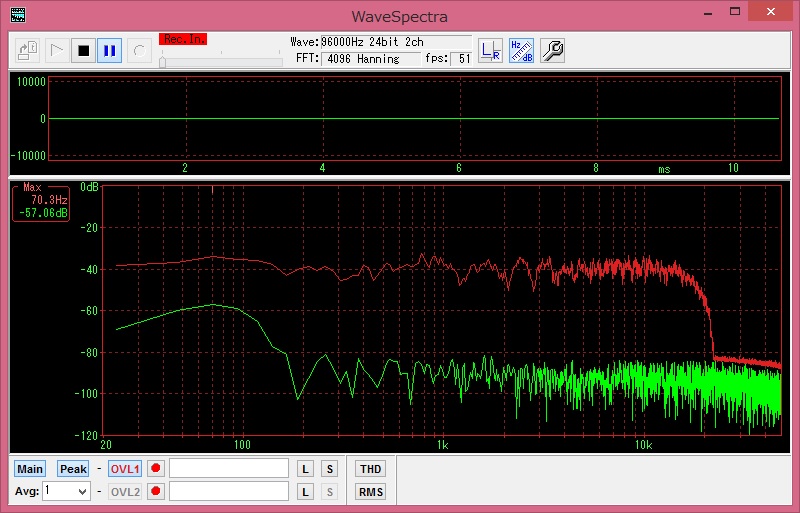800x513 pixels.
Task: Toggle the OVL2 overlay button
Action: [125, 492]
